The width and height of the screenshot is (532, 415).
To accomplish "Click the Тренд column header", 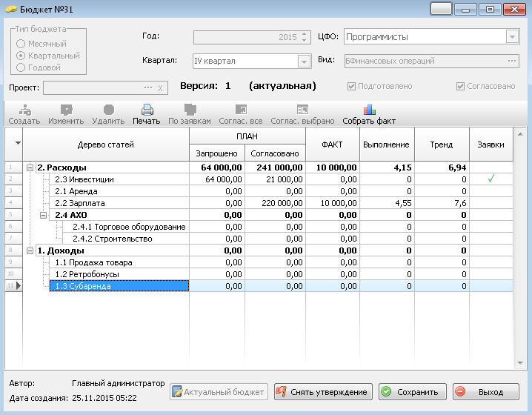I will click(x=442, y=145).
